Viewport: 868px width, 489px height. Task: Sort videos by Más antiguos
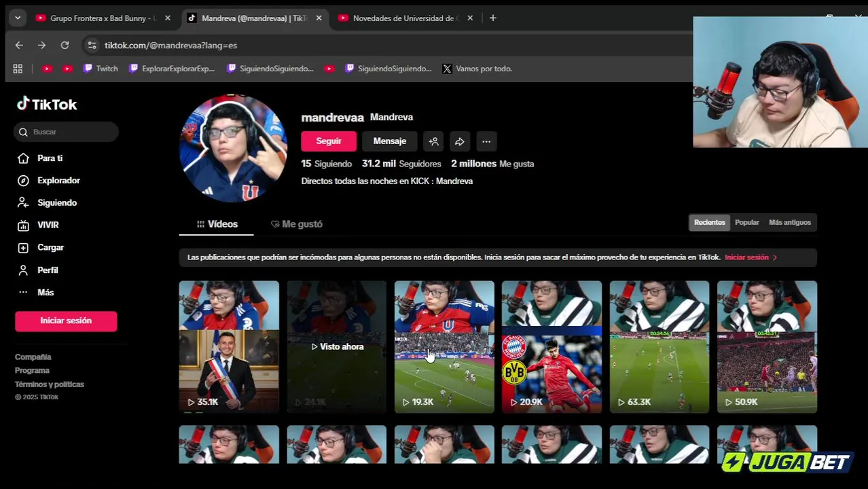pos(790,222)
